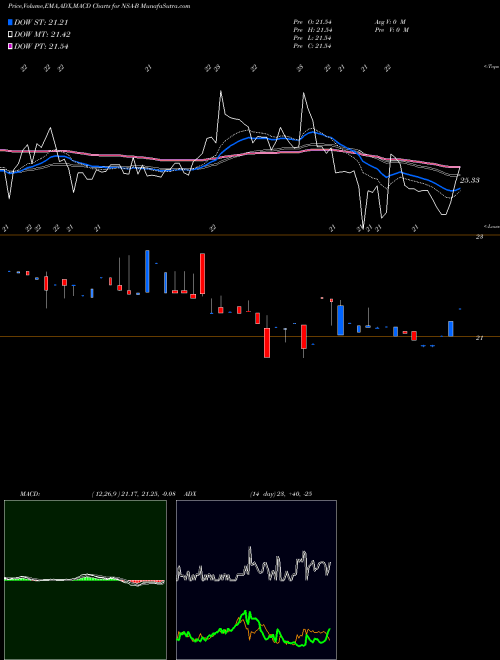The height and width of the screenshot is (660, 500).
Task: Open the green MACD indicator chart panel
Action: pos(85,580)
